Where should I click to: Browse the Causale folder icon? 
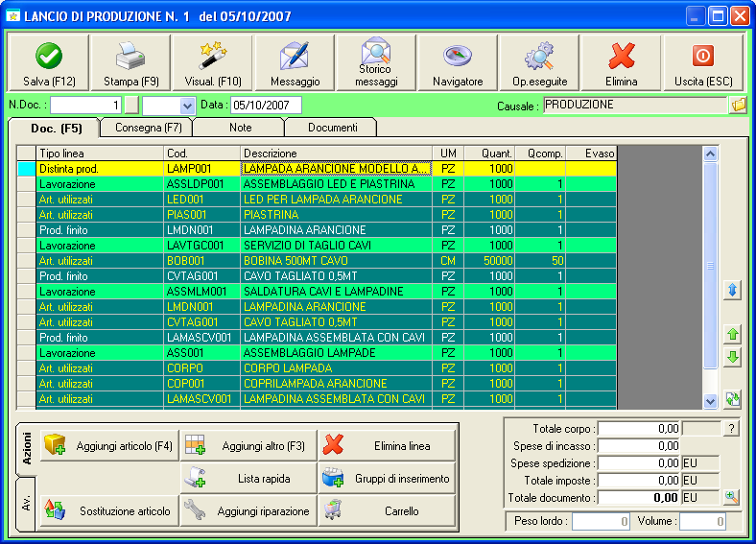point(738,105)
